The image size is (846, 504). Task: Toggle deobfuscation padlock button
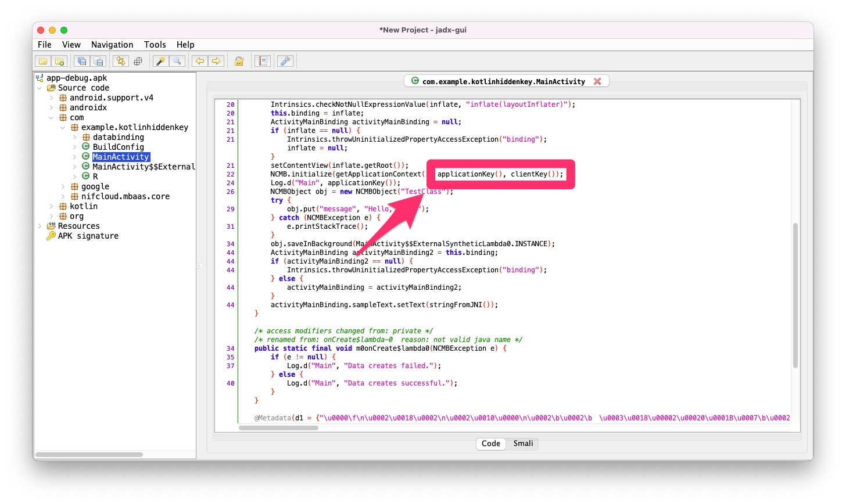[239, 61]
